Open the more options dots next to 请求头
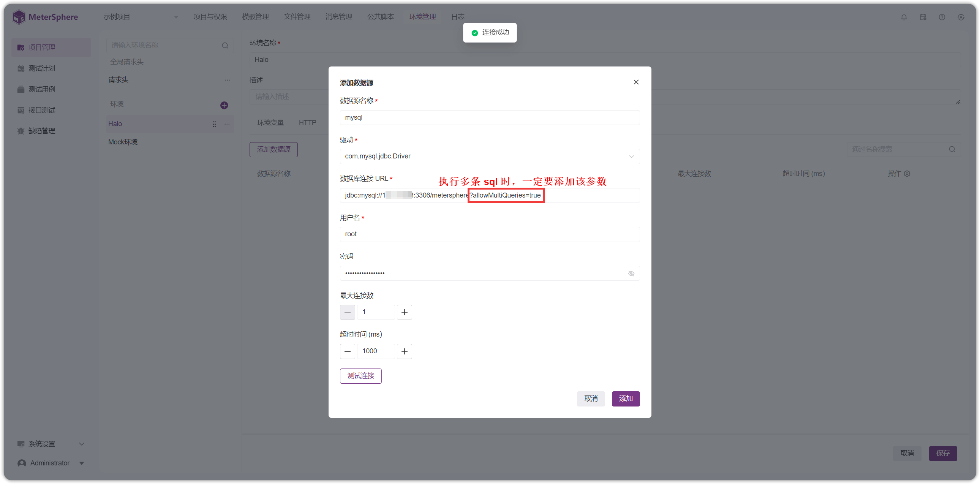This screenshot has width=980, height=484. (228, 80)
